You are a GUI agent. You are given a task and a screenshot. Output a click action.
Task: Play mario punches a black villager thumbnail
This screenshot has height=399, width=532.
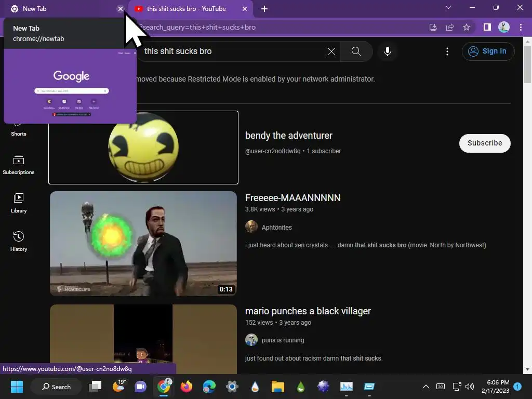(143, 339)
